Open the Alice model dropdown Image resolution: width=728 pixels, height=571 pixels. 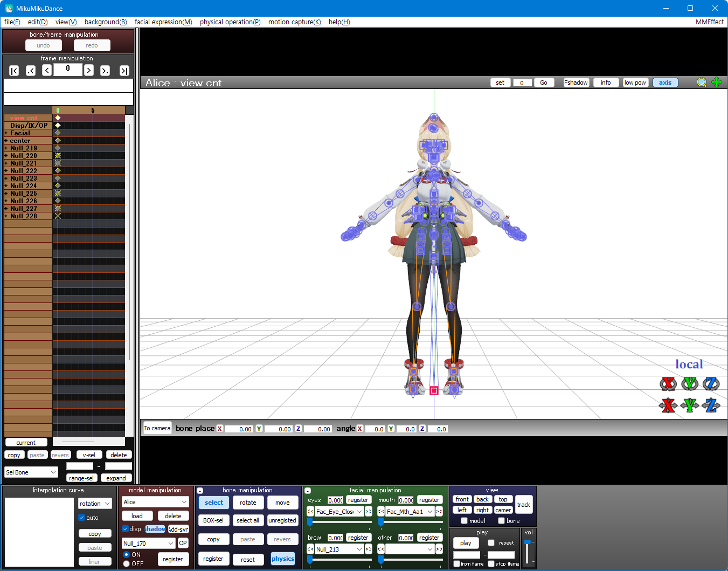[x=155, y=502]
